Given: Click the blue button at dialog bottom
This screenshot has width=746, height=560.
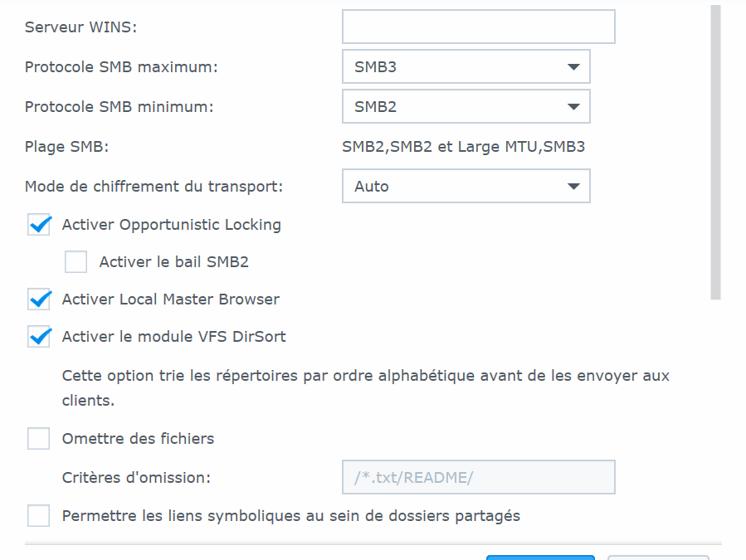Looking at the screenshot, I should pos(540,558).
